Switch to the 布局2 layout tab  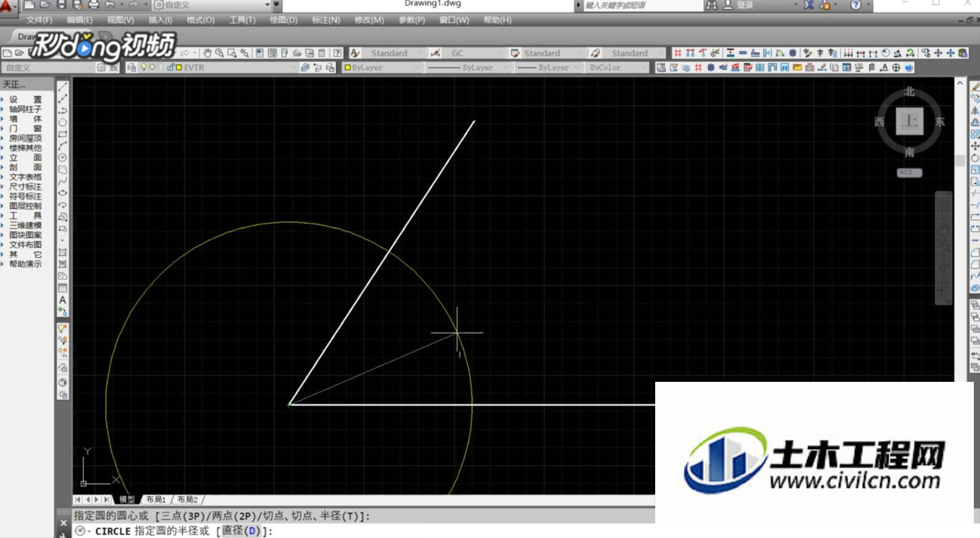coord(188,499)
